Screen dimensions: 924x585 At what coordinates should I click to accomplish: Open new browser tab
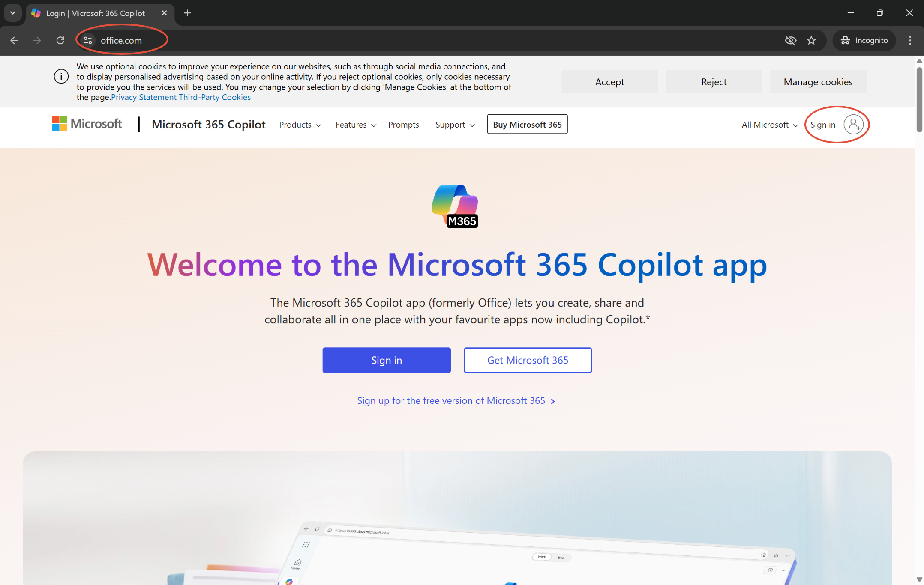(187, 13)
